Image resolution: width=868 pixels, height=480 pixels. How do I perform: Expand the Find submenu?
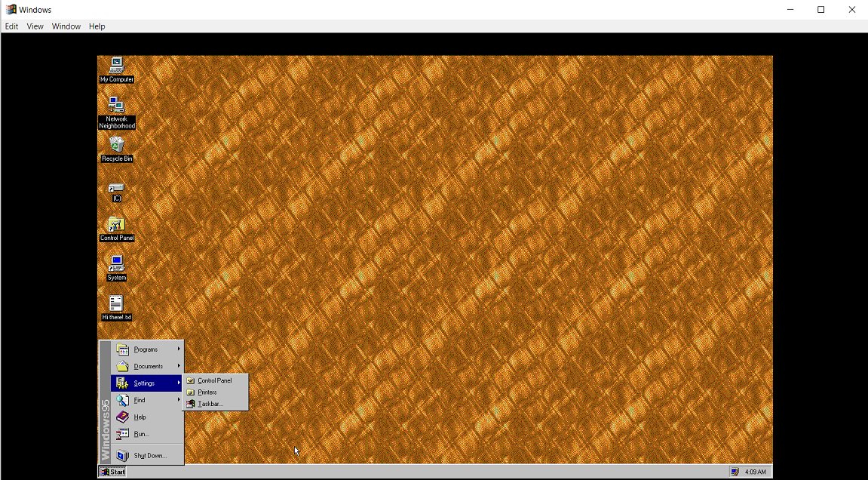coord(147,400)
